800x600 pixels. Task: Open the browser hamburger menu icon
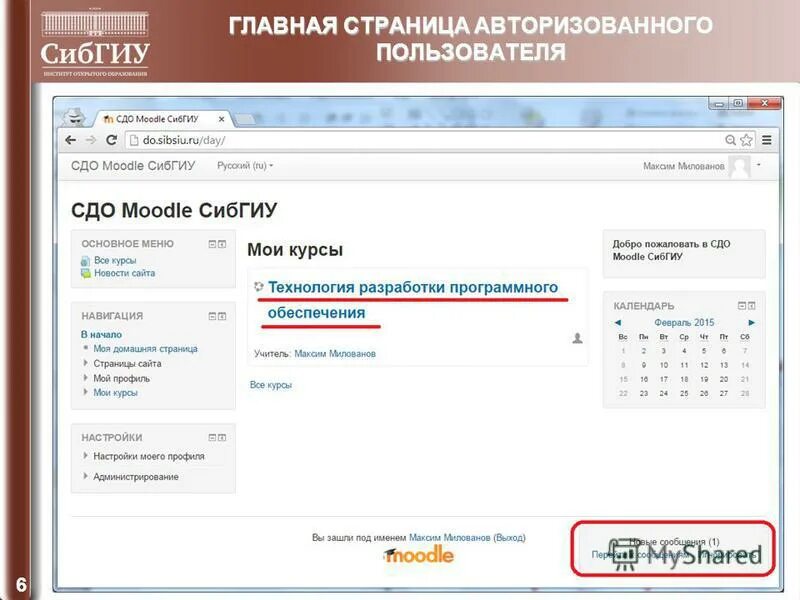tap(766, 140)
